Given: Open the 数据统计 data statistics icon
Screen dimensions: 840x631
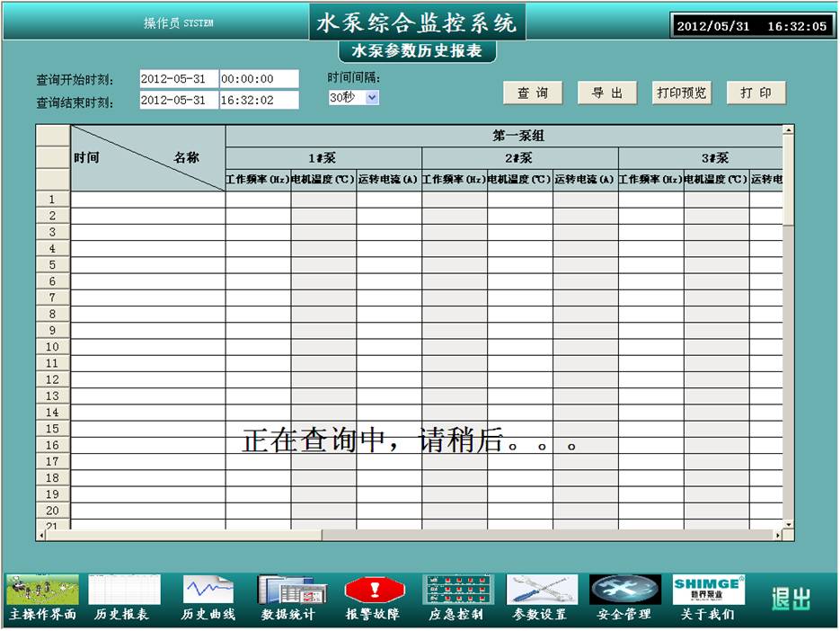Looking at the screenshot, I should [286, 591].
